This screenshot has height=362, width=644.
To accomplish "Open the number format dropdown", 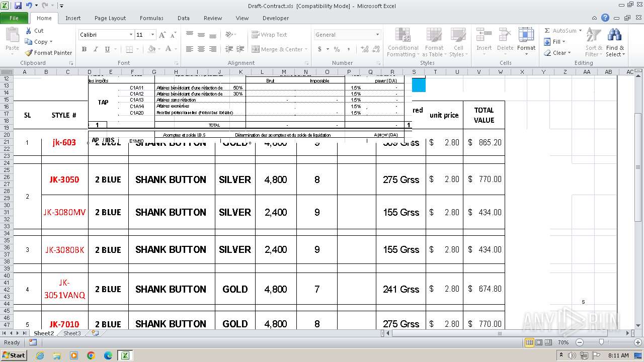I will point(377,35).
